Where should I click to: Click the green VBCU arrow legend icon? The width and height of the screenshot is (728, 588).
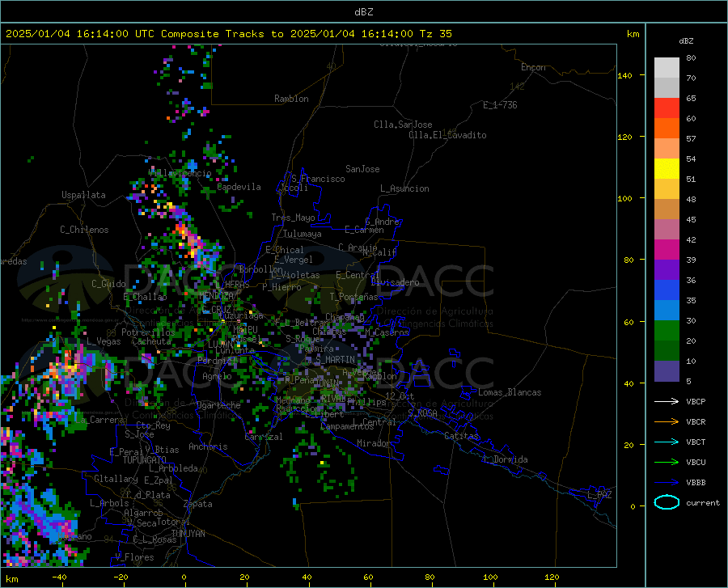pyautogui.click(x=667, y=462)
